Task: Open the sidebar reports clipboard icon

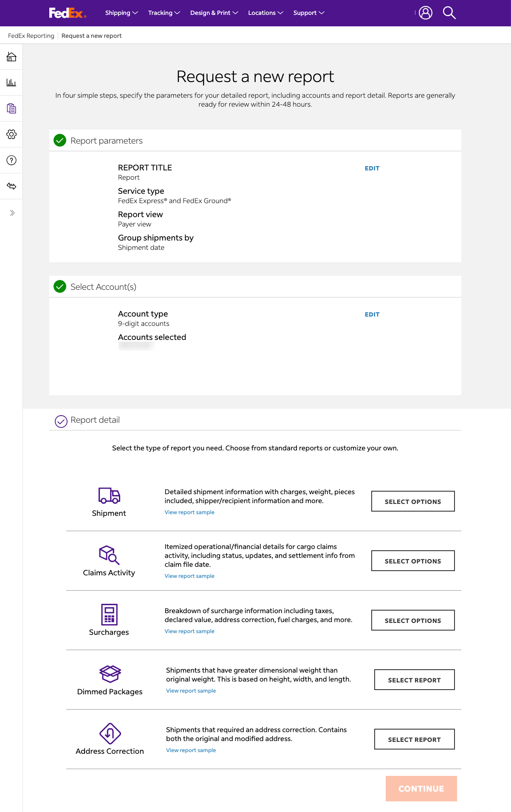Action: click(11, 108)
